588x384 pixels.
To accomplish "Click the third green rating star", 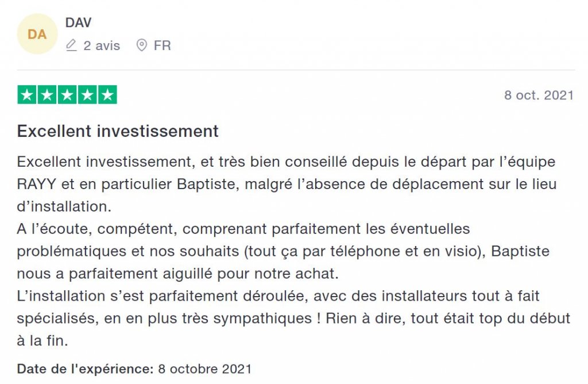I will tap(67, 95).
